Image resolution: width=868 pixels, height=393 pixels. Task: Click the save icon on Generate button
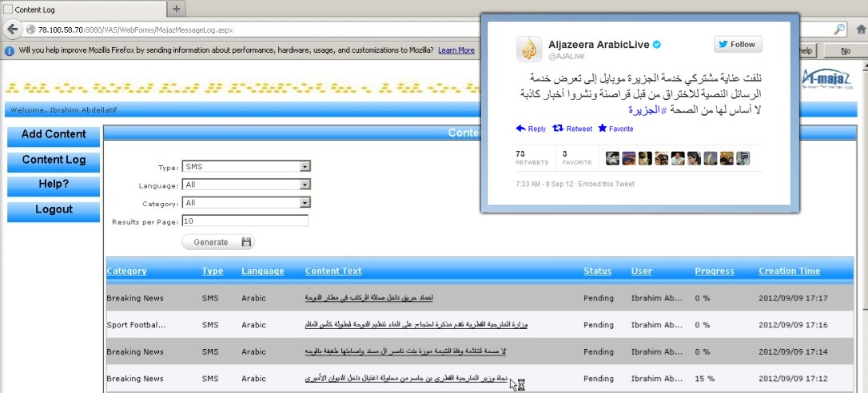pyautogui.click(x=246, y=242)
